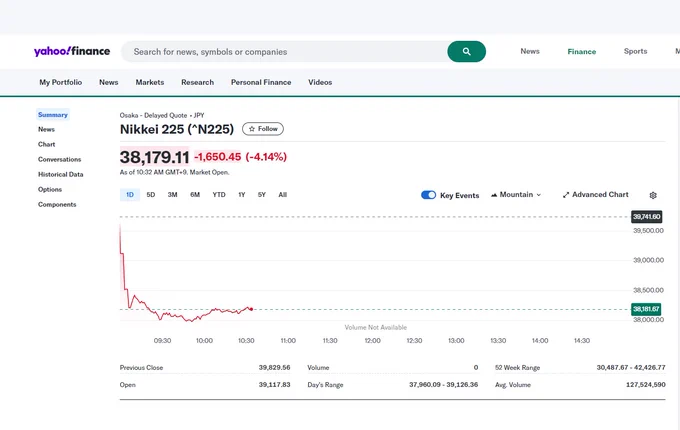The height and width of the screenshot is (430, 680).
Task: Click the 52 Week Range value
Action: tap(631, 367)
